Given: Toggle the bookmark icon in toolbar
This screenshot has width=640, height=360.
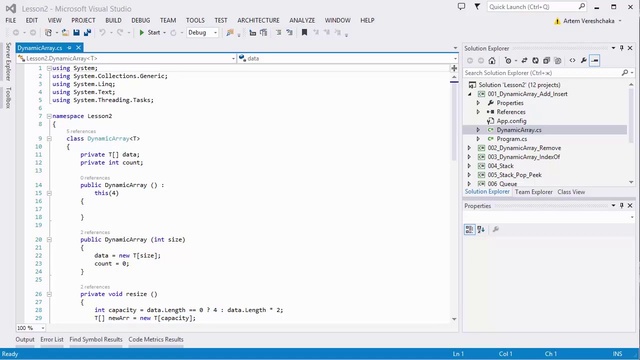Looking at the screenshot, I should [x=304, y=33].
